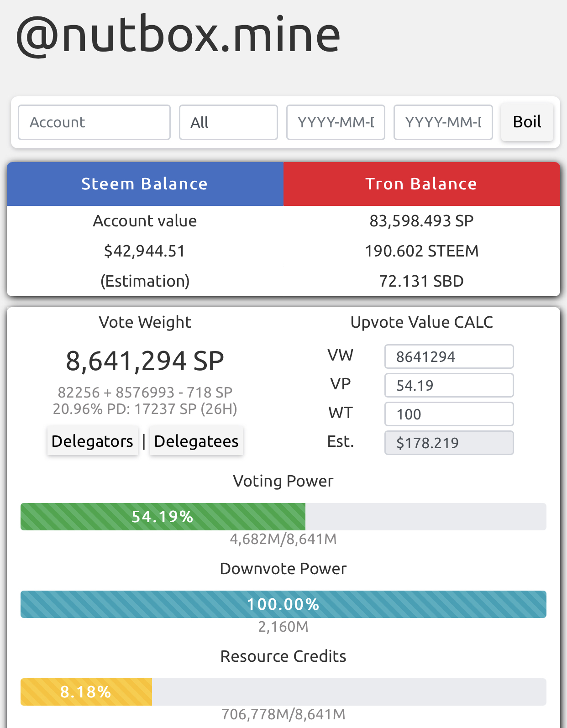
Task: Click the 8,641,294 SP vote weight
Action: point(145,361)
